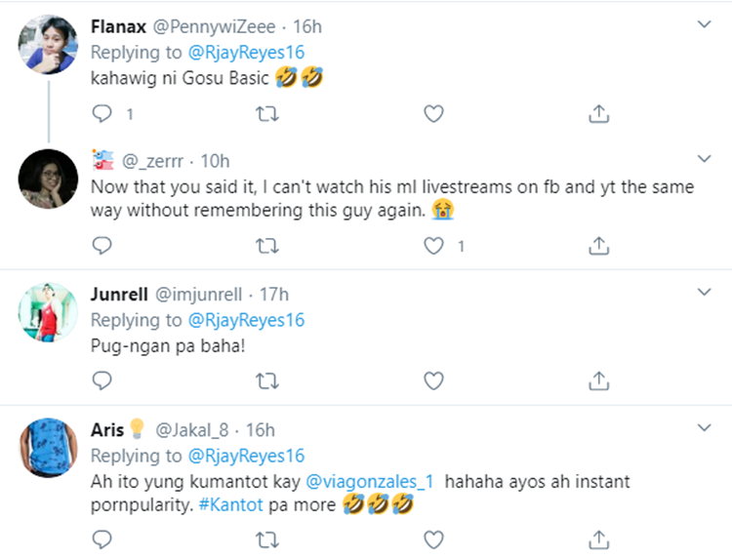Viewport: 732px width, 560px height.
Task: Reply to @_zerrr's livestreams tweet
Action: tap(103, 245)
